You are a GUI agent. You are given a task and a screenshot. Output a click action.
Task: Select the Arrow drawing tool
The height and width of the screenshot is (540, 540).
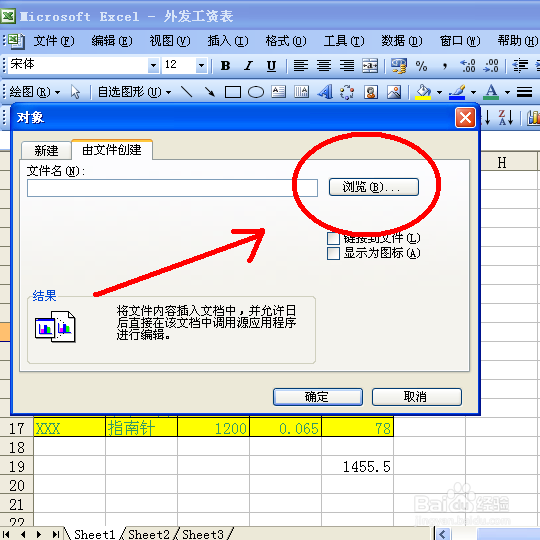[209, 92]
